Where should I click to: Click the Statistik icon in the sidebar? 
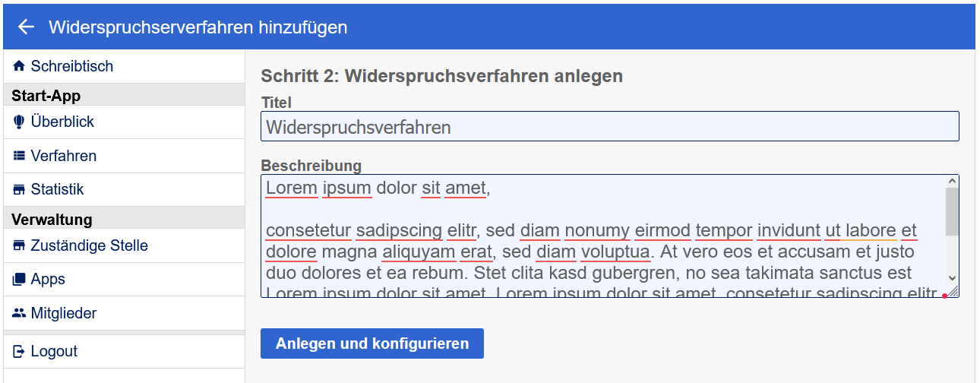[19, 189]
